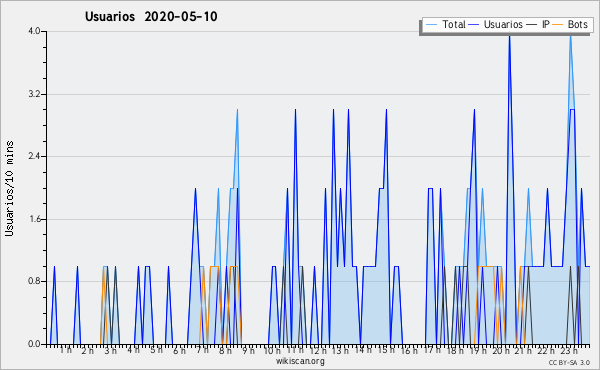The image size is (600, 370).
Task: Click the 'CC BY-SA 3.0' license text
Action: point(569,362)
